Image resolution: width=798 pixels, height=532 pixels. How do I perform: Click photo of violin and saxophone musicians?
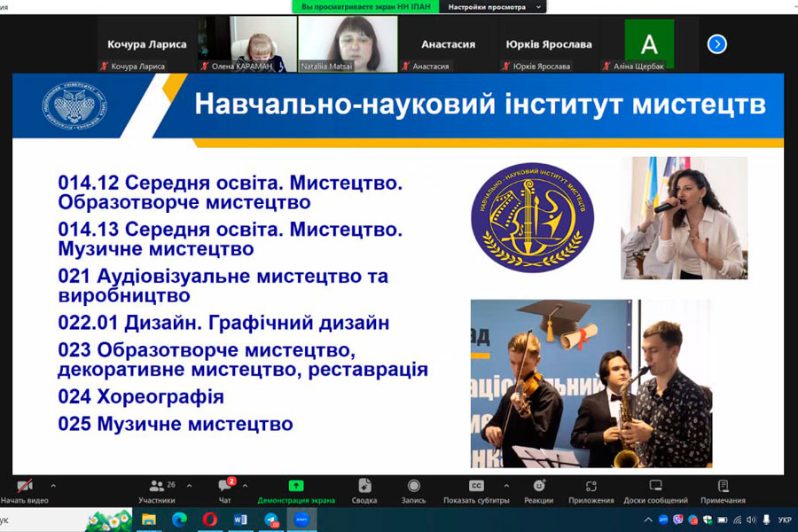pos(591,383)
